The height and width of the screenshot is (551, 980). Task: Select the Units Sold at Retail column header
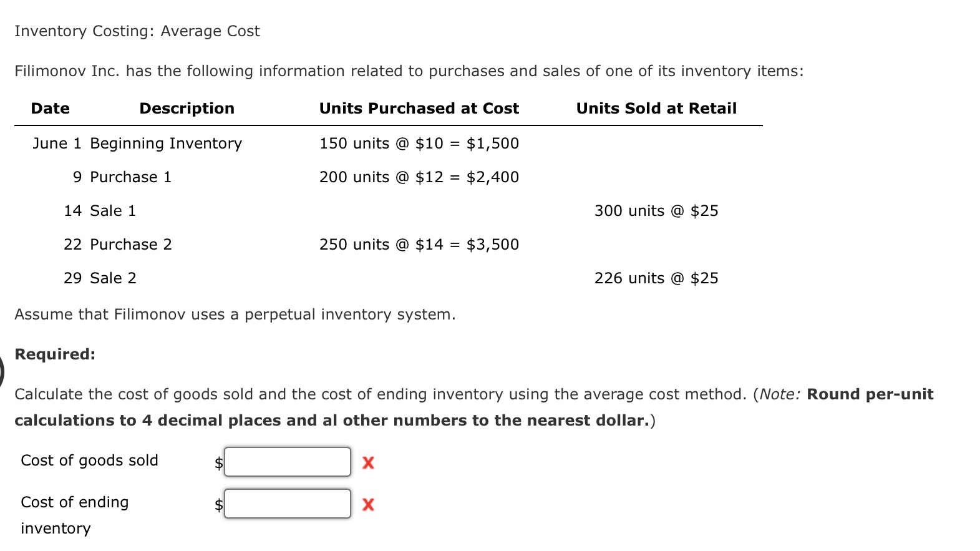click(656, 108)
